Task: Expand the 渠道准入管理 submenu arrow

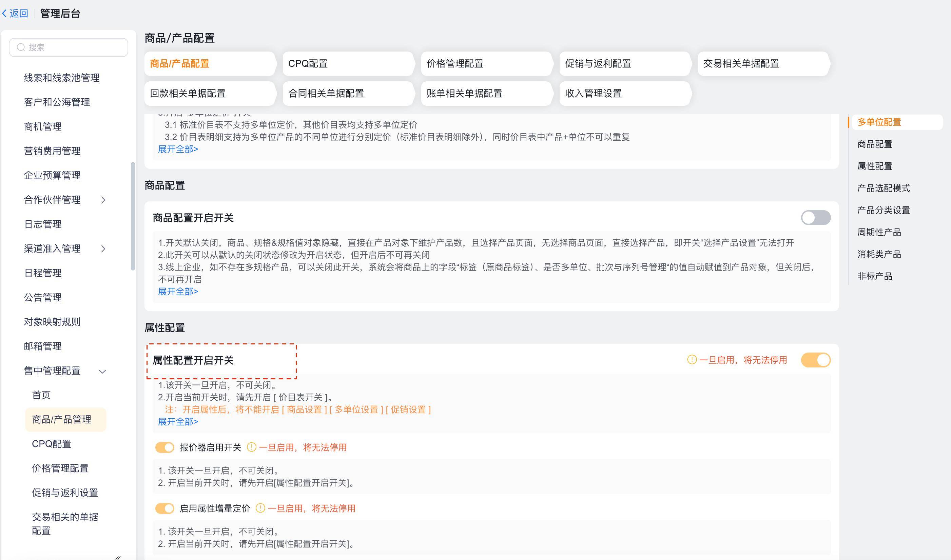Action: [103, 249]
